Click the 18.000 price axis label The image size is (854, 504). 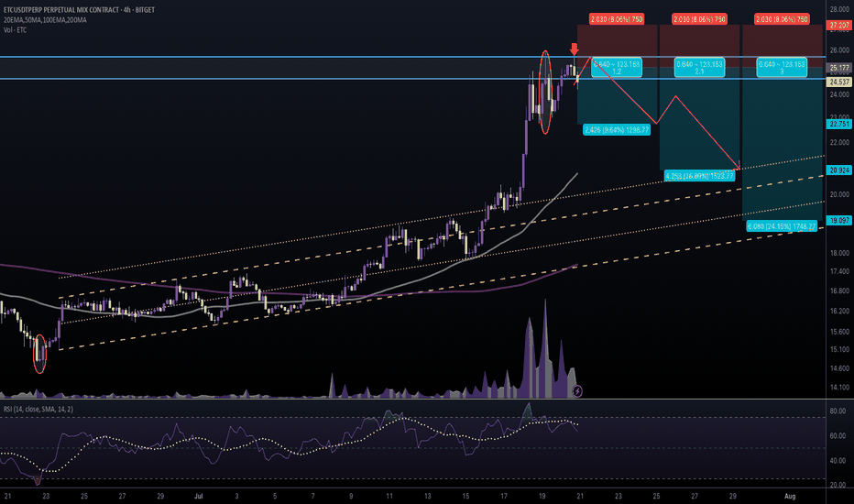(839, 253)
